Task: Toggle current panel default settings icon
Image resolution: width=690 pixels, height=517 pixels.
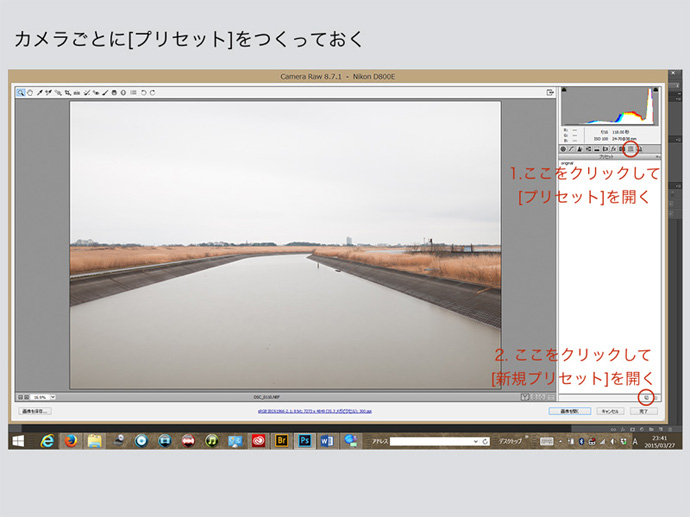Action: (x=551, y=397)
